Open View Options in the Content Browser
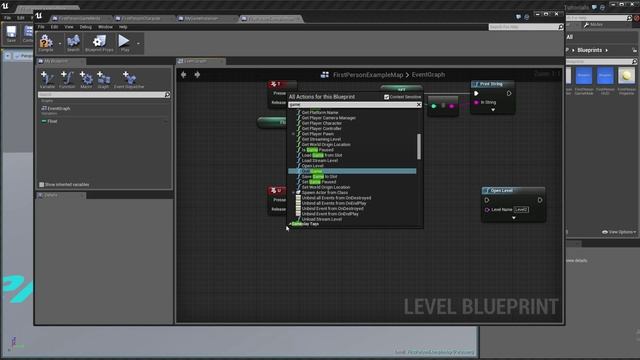Screen dimensions: 640x360 [619, 232]
